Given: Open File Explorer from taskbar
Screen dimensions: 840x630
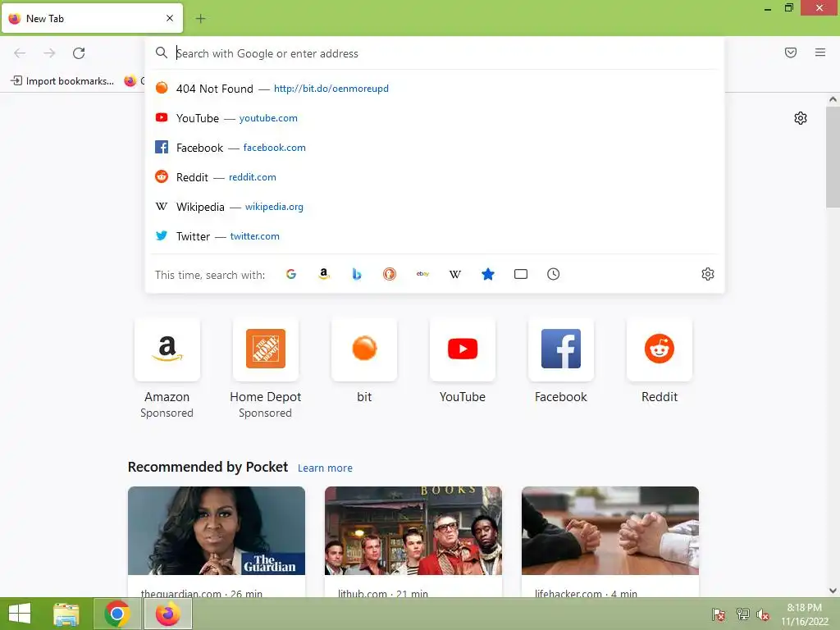Looking at the screenshot, I should (x=66, y=614).
